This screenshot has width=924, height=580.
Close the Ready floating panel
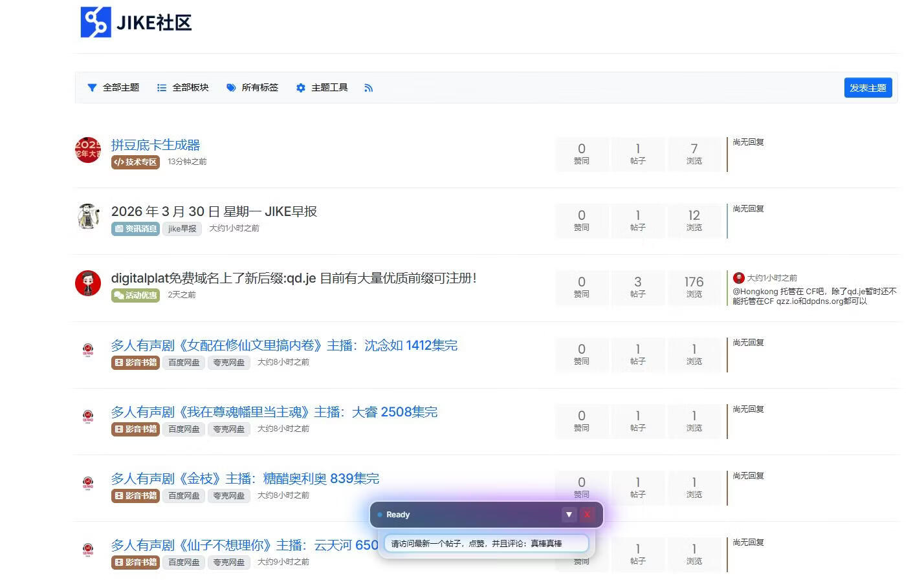pyautogui.click(x=587, y=515)
